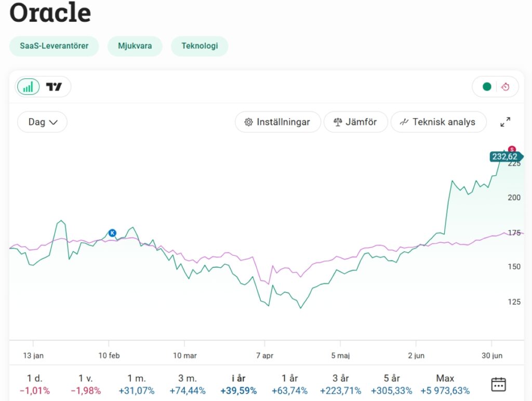The image size is (532, 401).
Task: Click the 150 price axis label
Action: (x=514, y=266)
